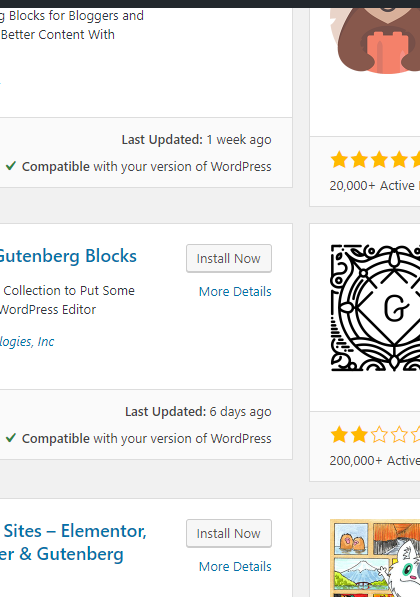The height and width of the screenshot is (597, 420).
Task: Click the 'Last Updated: 1 week ago' text
Action: (x=196, y=140)
